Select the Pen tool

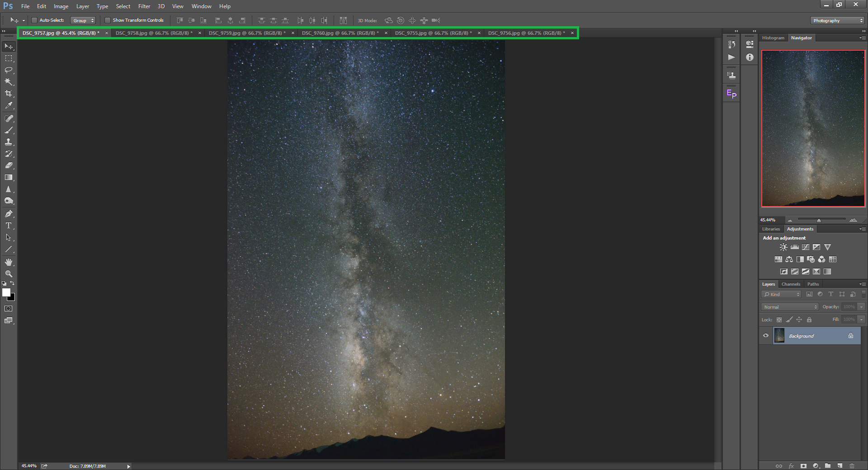(9, 214)
